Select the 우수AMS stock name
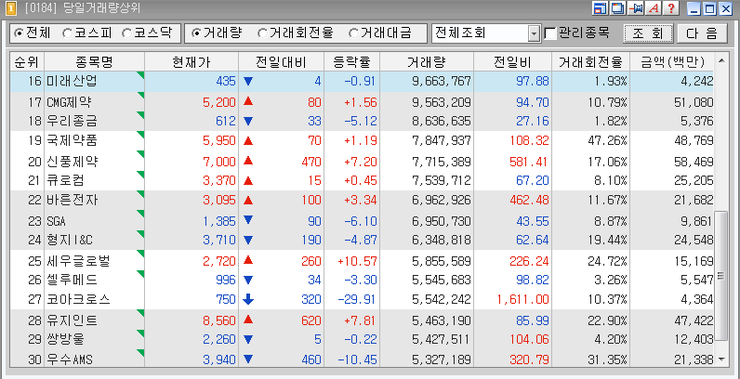The image size is (740, 379). click(69, 360)
